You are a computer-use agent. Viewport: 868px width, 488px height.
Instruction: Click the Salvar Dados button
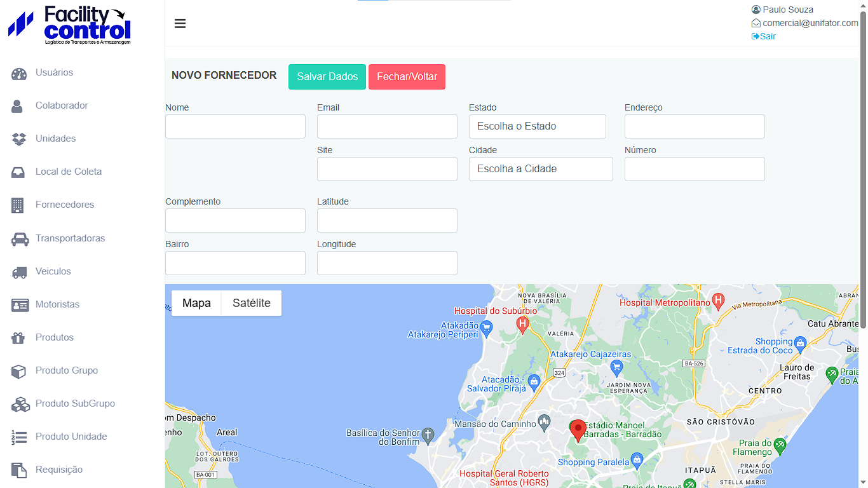click(x=327, y=77)
